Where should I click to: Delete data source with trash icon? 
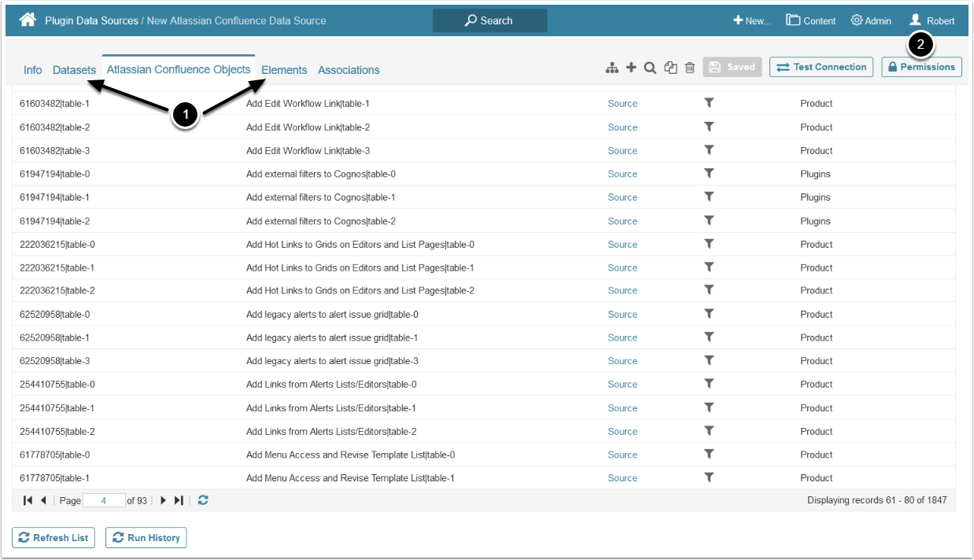pos(690,68)
